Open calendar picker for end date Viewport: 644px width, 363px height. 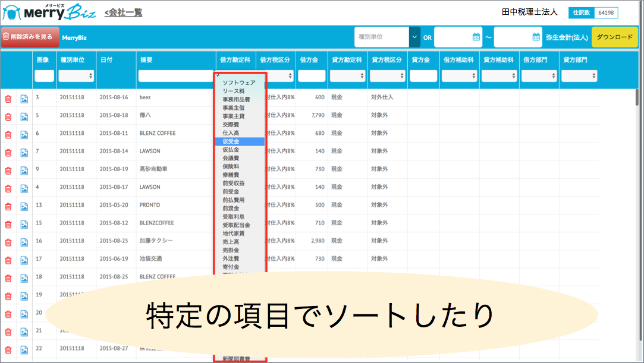click(536, 37)
